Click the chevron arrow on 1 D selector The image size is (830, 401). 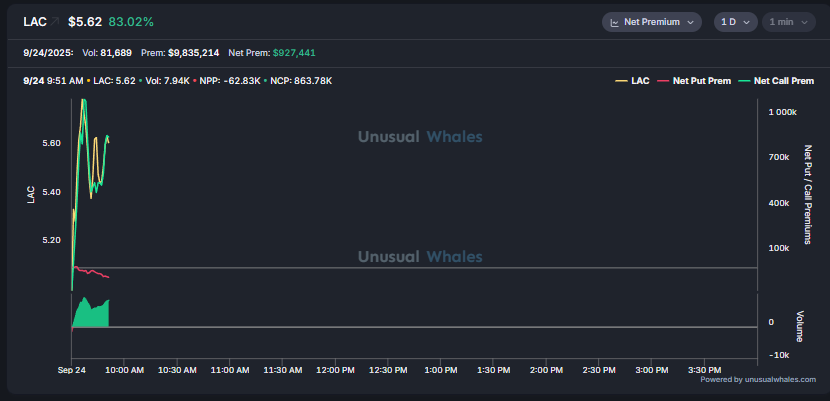746,22
